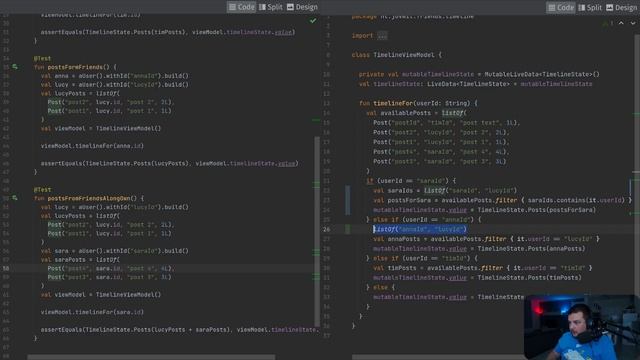Click Post("postId", "timId") line in right editor
This screenshot has height=360, width=640.
pyautogui.click(x=447, y=123)
